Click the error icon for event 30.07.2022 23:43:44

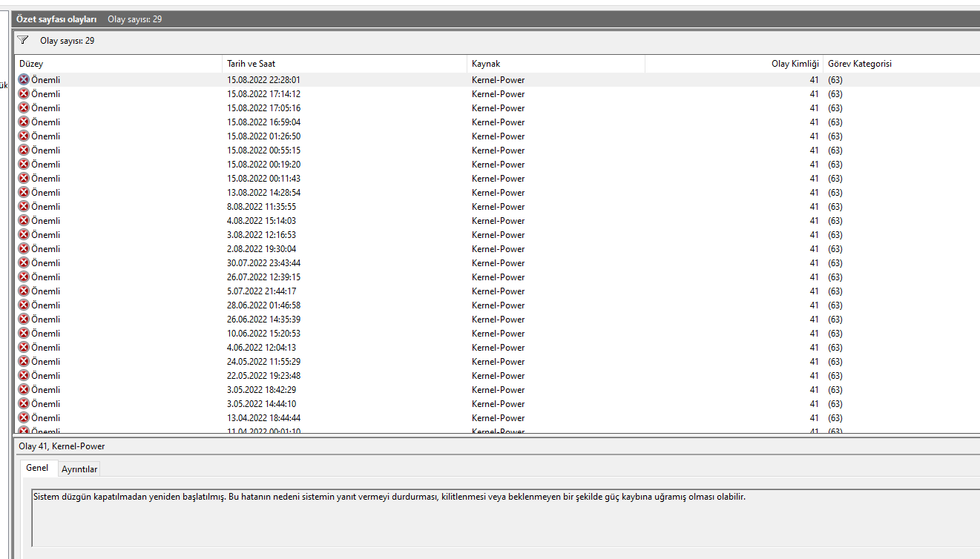pos(24,262)
